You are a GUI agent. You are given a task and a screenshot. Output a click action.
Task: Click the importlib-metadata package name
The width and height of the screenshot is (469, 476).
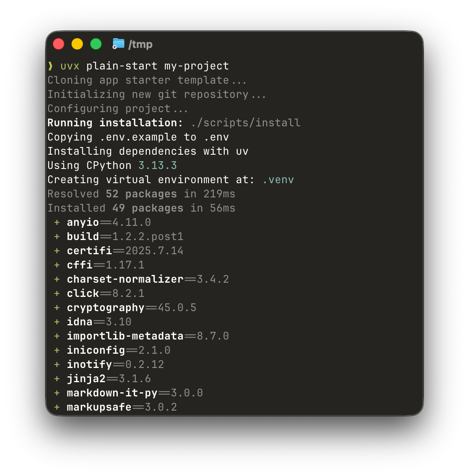coord(125,336)
